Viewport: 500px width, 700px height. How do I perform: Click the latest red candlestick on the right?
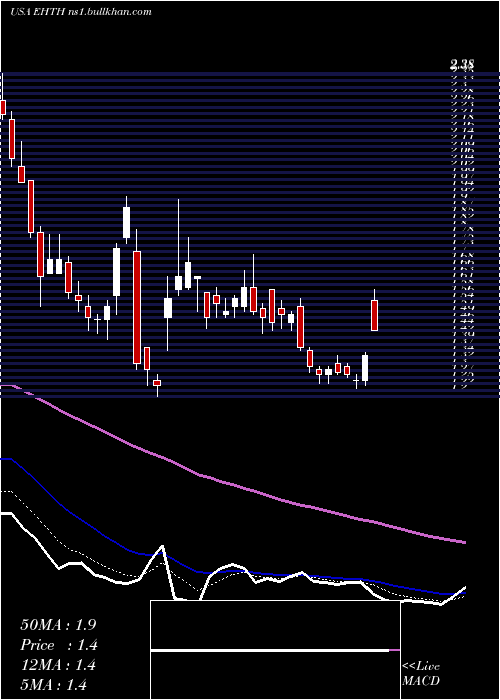(375, 315)
